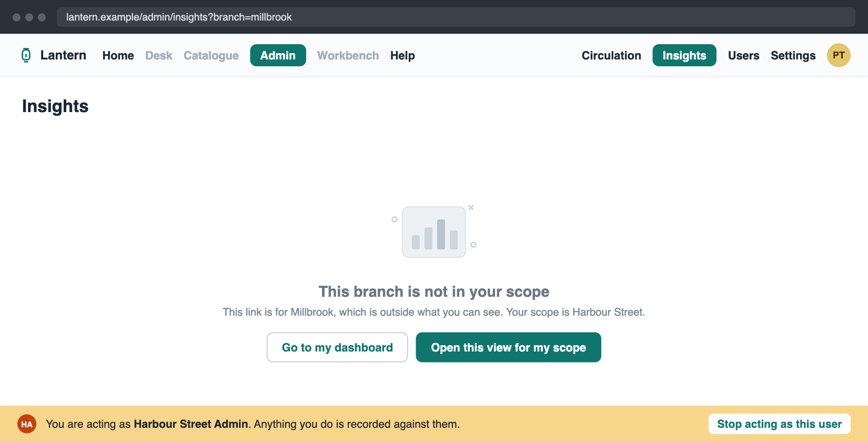Open the Desk section

[159, 55]
